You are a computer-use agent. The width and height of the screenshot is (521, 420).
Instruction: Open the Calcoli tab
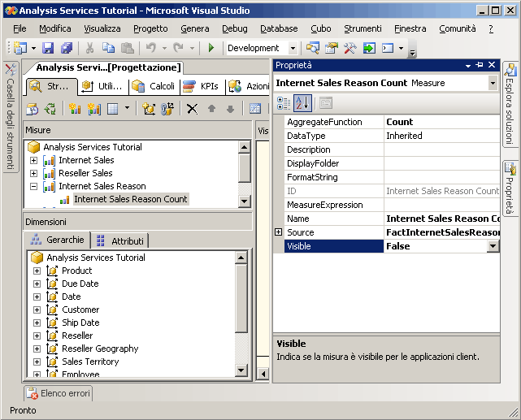coord(154,86)
